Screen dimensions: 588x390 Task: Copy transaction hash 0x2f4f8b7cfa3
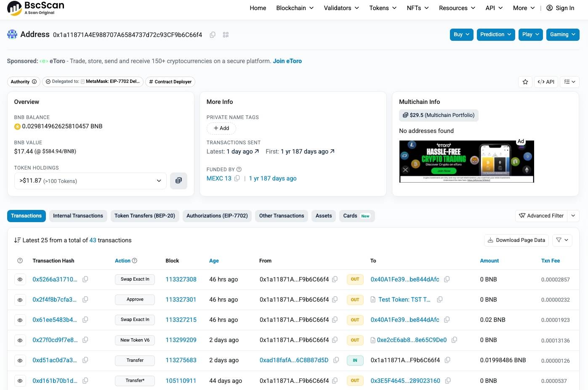click(x=85, y=299)
